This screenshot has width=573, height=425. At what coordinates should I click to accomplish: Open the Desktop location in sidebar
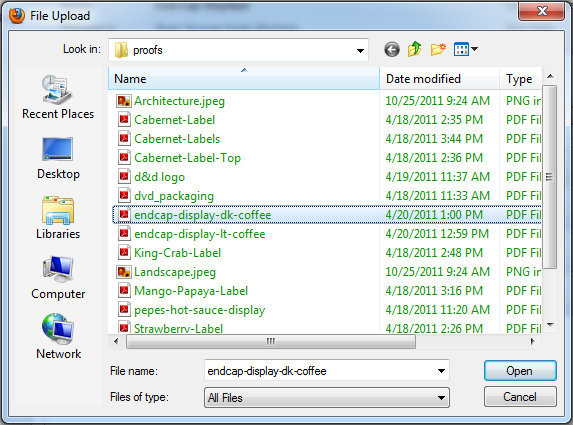pyautogui.click(x=58, y=158)
